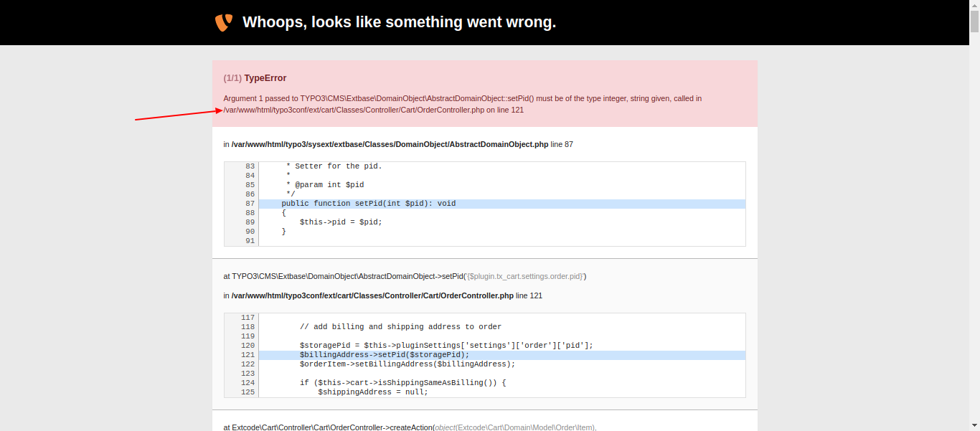
Task: Click the 'Whoops, looks like something went wrong.' heading
Action: (400, 22)
